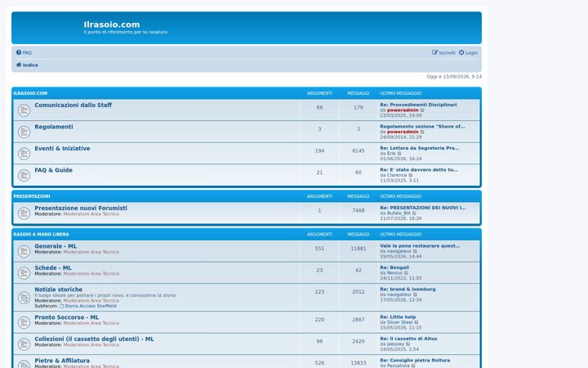Open the ILRASOIO.COM category header
This screenshot has height=368, width=588.
(x=30, y=93)
